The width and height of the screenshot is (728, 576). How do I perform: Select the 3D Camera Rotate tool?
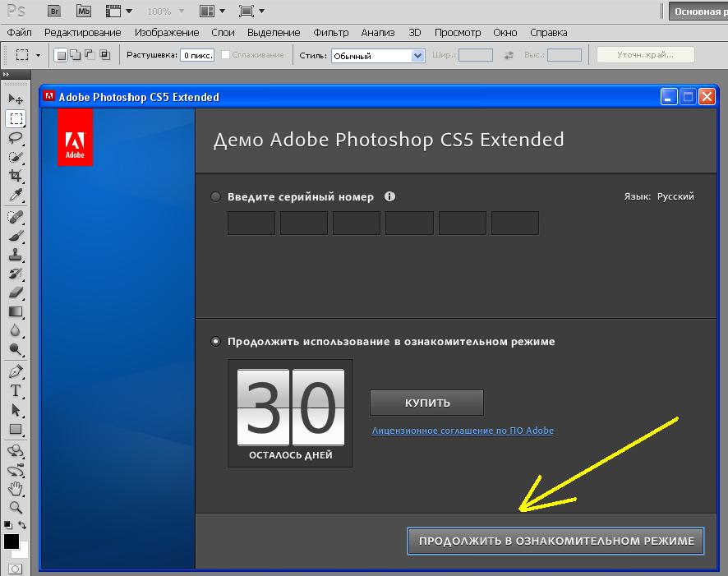(x=16, y=470)
